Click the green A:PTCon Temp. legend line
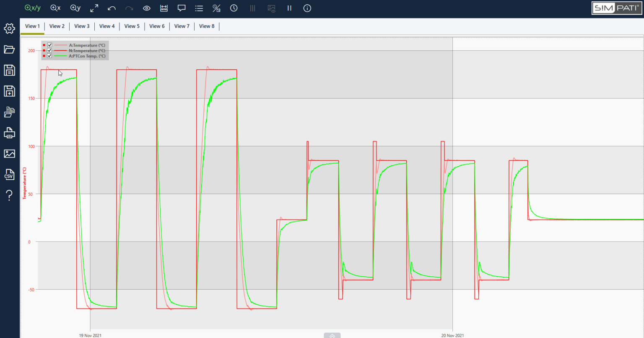Viewport: 644px width, 338px height. [x=60, y=56]
